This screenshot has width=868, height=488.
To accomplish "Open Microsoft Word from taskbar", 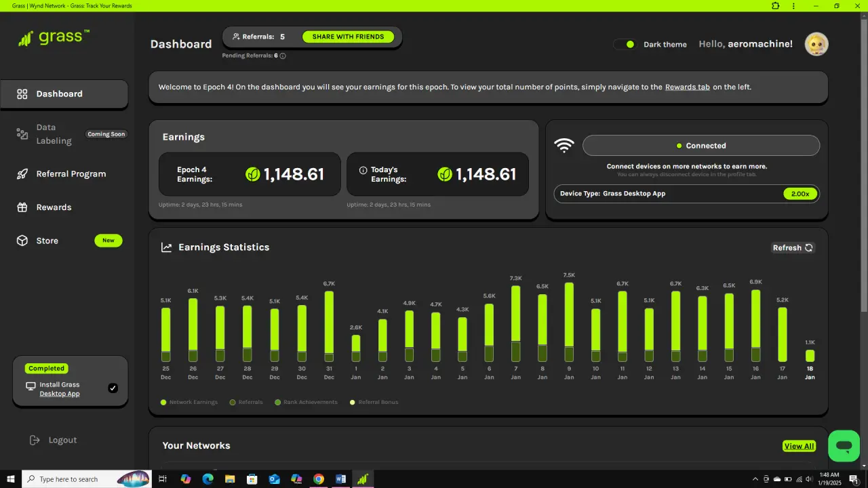I will click(340, 479).
